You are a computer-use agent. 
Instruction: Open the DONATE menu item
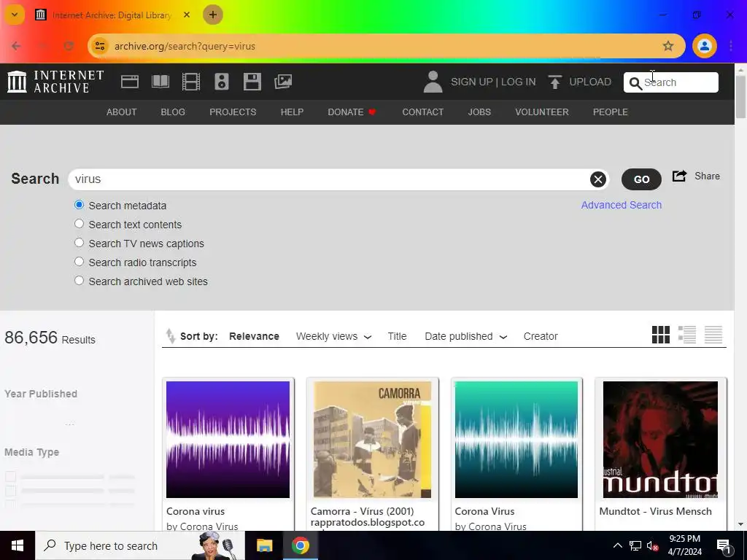[352, 112]
